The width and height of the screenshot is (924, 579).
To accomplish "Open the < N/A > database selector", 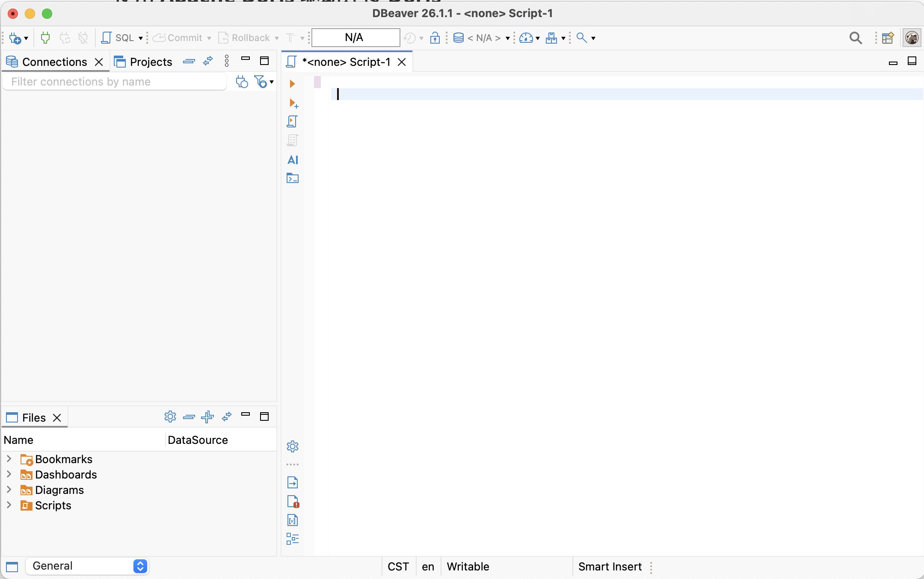I will 482,38.
